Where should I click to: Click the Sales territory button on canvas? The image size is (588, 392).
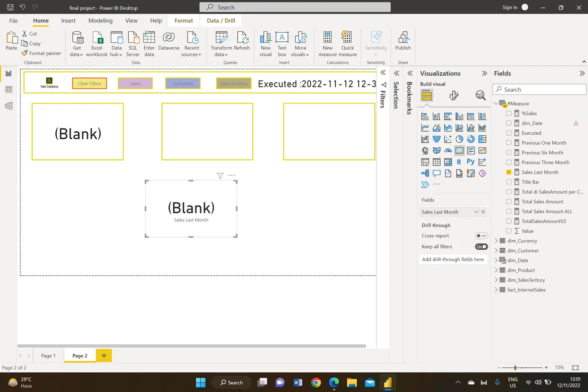click(x=234, y=83)
